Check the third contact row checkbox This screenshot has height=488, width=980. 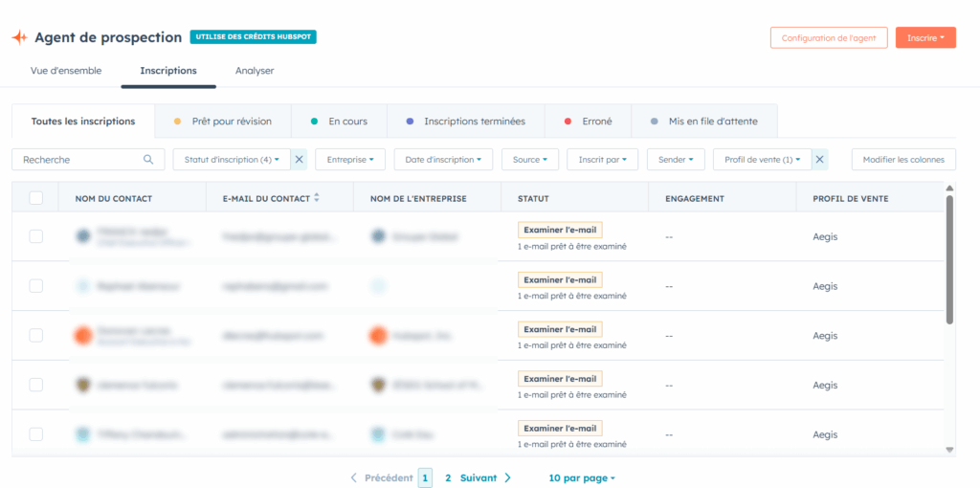click(36, 336)
